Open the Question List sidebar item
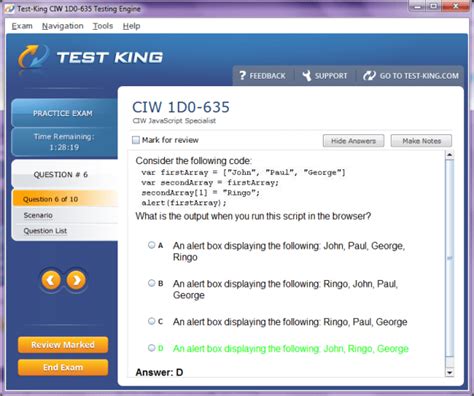This screenshot has width=474, height=396. (x=45, y=231)
